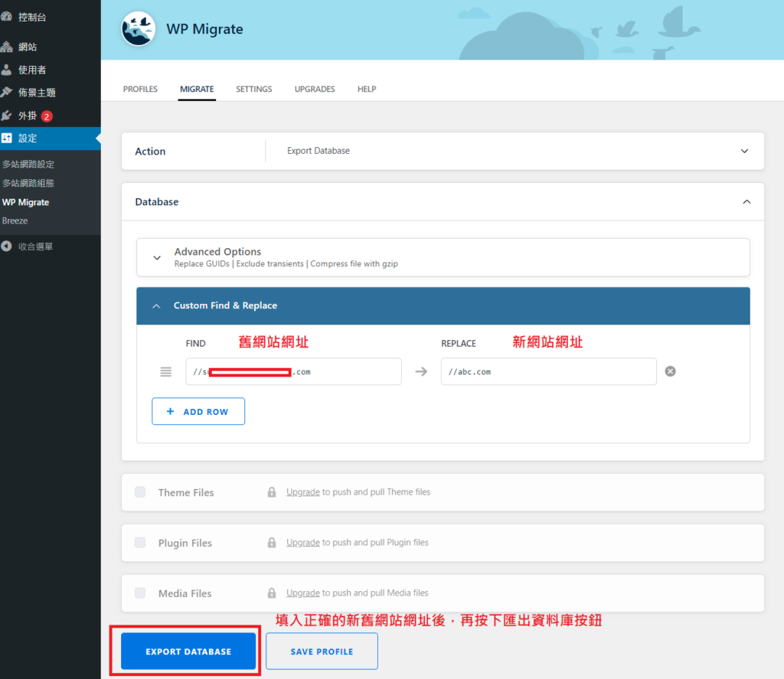Open the 佈景主題 themes menu
This screenshot has width=784, height=679.
pyautogui.click(x=37, y=93)
